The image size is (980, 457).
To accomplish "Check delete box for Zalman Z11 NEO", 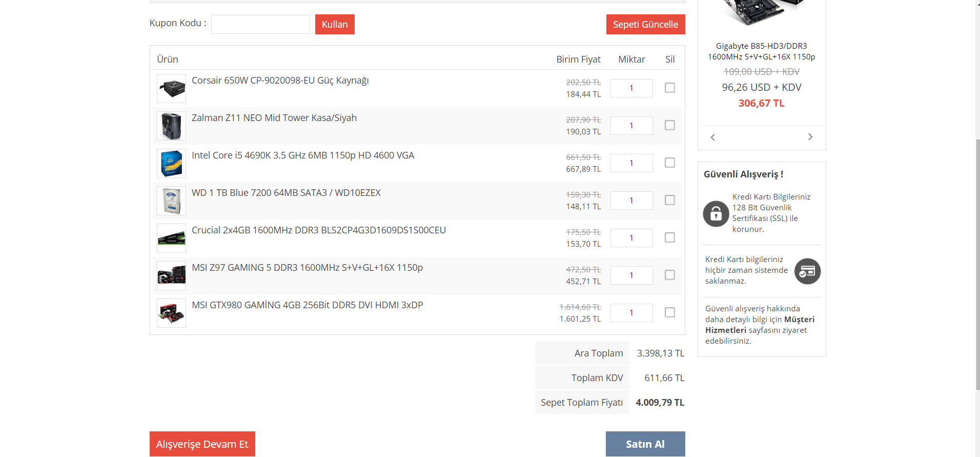I will [669, 125].
